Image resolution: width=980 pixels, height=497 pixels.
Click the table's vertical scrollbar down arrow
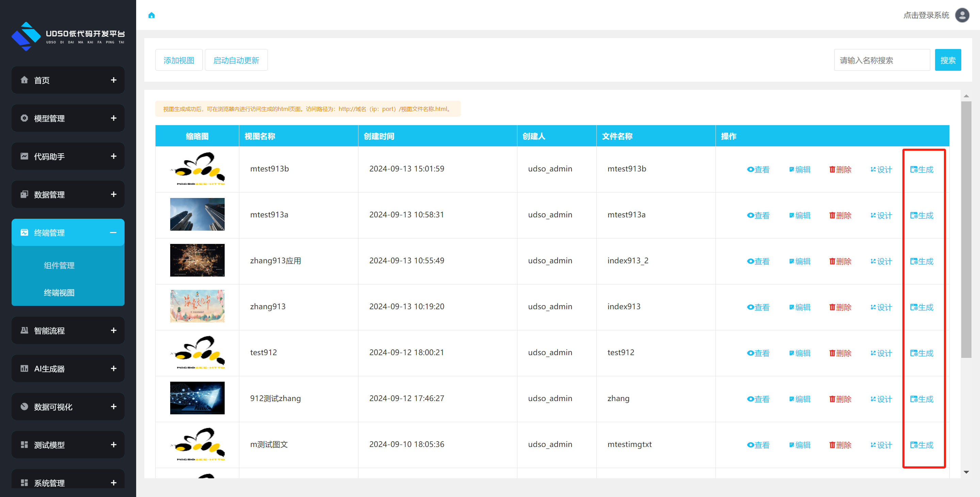(966, 472)
